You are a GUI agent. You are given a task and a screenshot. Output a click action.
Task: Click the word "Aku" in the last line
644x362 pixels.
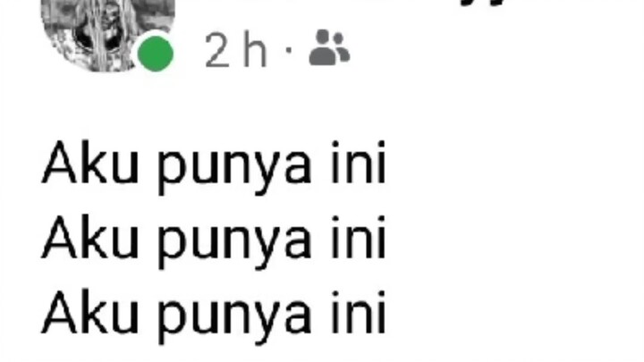[90, 312]
